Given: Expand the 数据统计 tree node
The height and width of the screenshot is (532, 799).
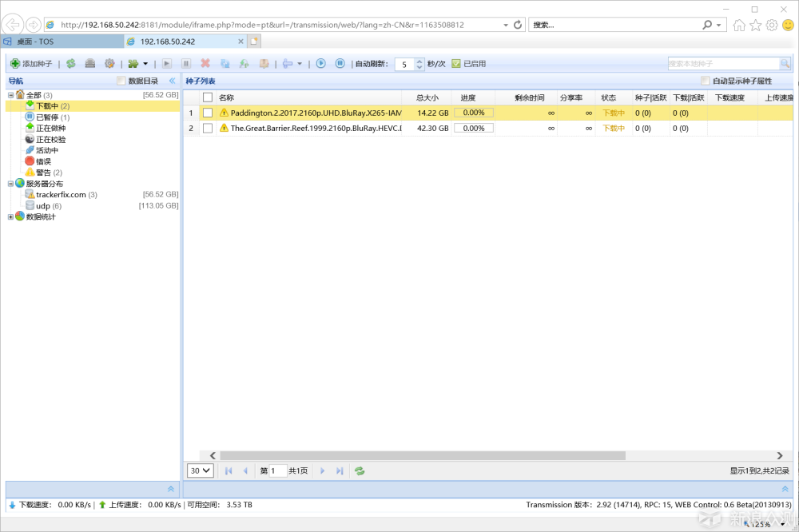Looking at the screenshot, I should pos(10,216).
